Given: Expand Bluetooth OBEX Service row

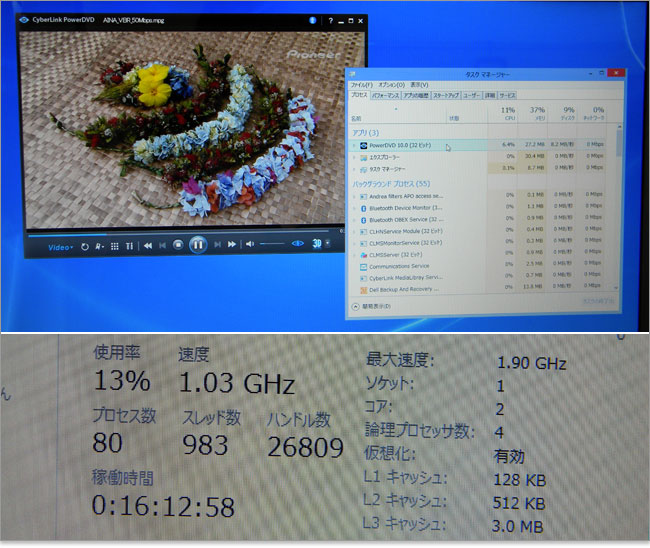Looking at the screenshot, I should coord(354,220).
